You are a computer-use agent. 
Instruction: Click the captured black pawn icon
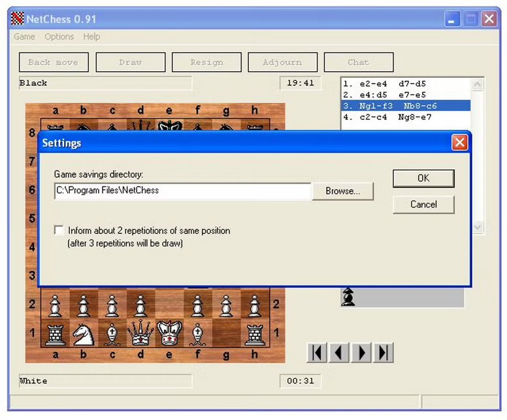pos(349,298)
